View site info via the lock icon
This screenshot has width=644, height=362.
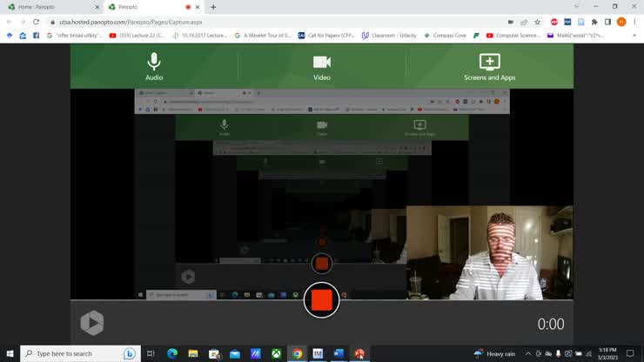pos(52,22)
